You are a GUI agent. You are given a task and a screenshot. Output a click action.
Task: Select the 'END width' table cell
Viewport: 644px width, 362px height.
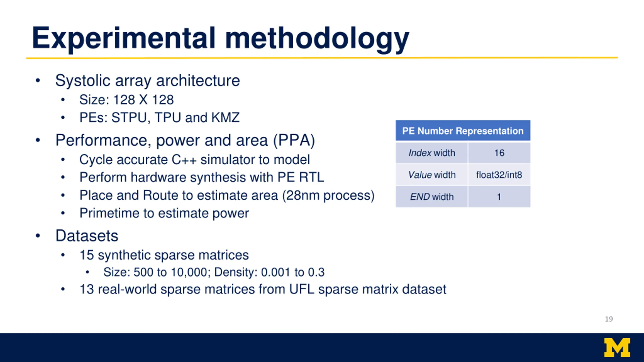[432, 197]
